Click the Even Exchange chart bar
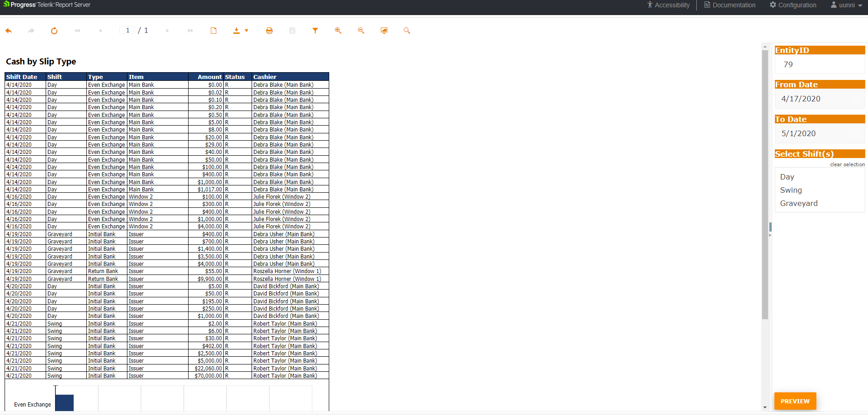 64,403
